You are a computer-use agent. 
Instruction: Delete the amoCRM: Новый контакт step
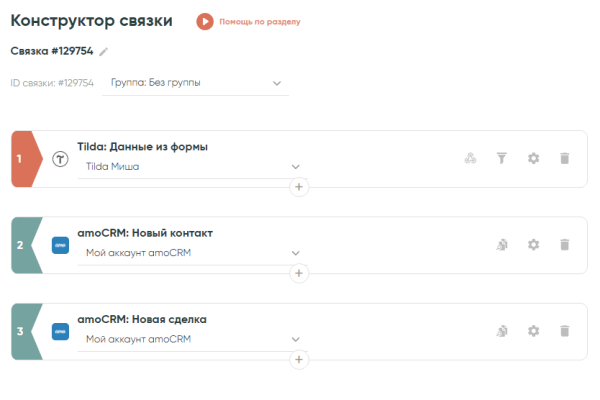[565, 245]
